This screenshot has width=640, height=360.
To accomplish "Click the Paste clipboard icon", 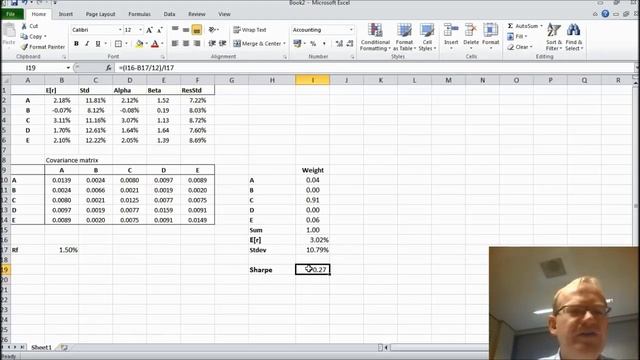I will tap(9, 31).
